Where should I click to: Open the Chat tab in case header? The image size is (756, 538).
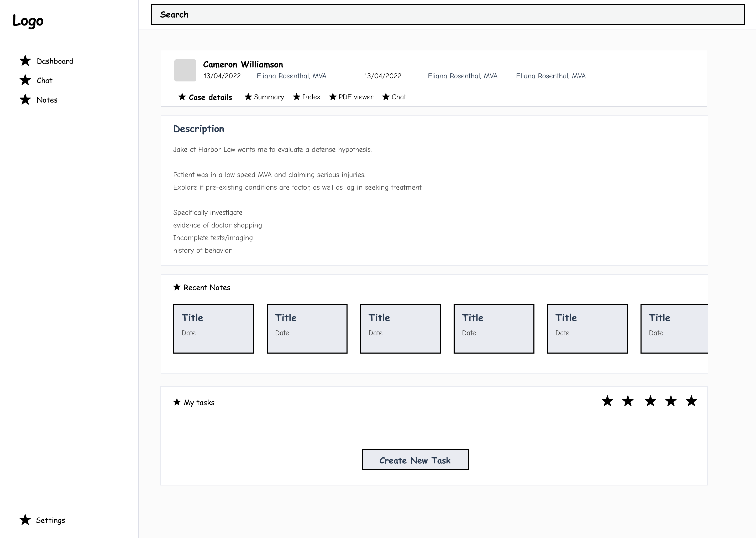click(398, 97)
